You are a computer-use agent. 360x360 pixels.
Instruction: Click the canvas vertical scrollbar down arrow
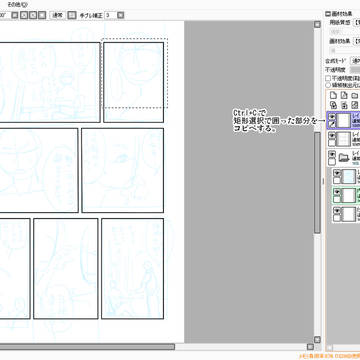click(x=317, y=339)
